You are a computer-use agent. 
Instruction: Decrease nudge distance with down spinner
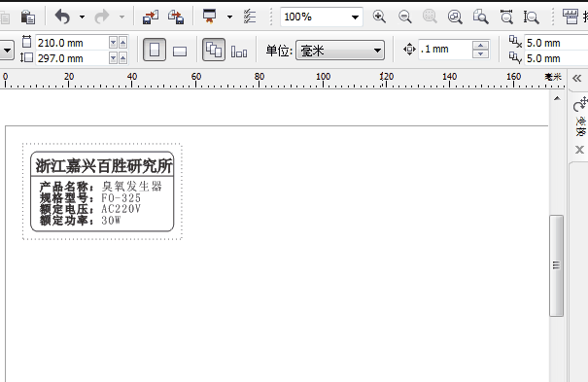click(x=481, y=54)
